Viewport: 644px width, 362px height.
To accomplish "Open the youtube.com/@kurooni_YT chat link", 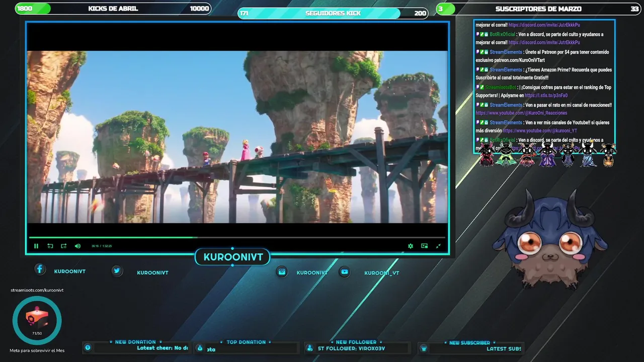I will tap(540, 131).
